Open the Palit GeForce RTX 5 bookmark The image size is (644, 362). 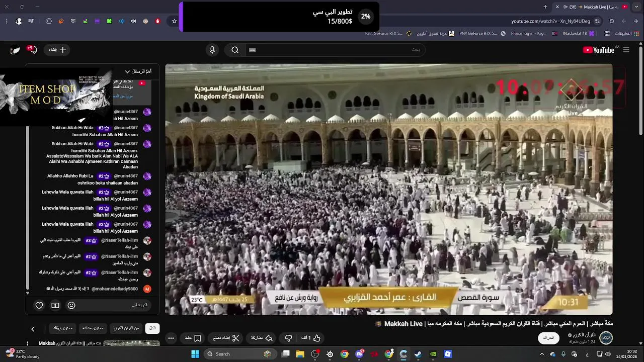[x=388, y=34]
